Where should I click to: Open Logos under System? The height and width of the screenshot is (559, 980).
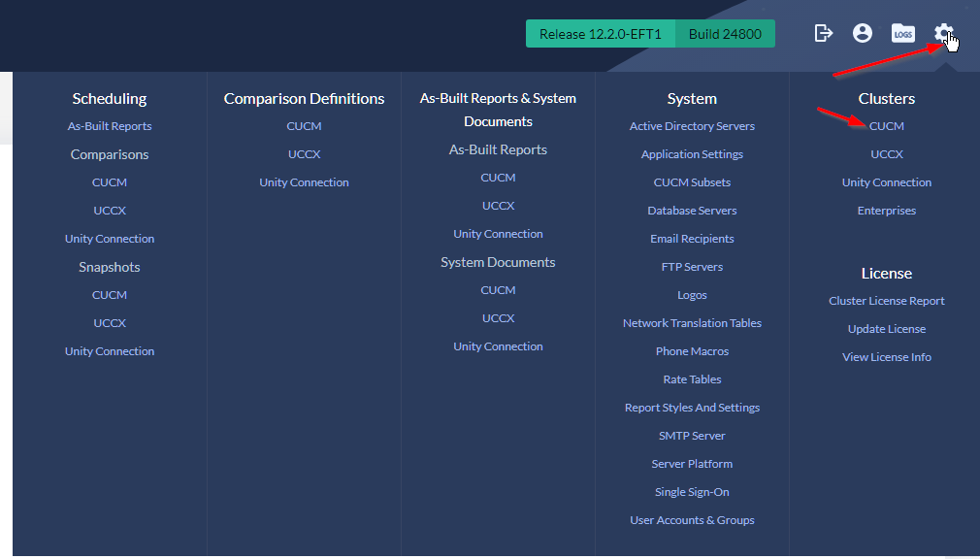692,294
